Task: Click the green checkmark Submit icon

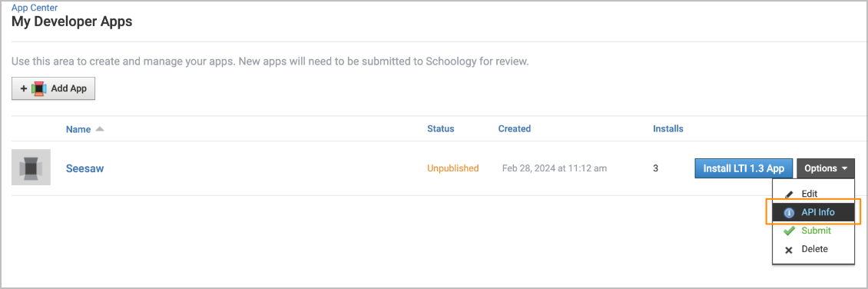Action: click(x=790, y=231)
